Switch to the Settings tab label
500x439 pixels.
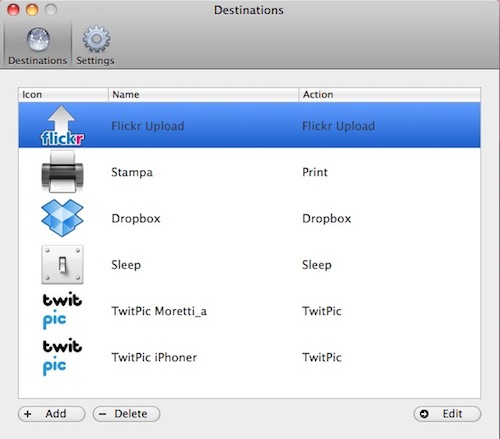click(x=95, y=61)
